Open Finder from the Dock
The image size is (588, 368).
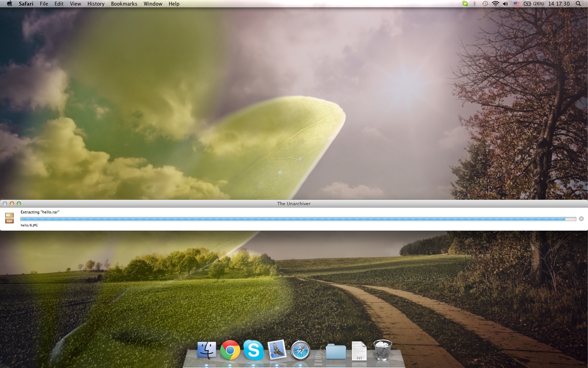206,350
